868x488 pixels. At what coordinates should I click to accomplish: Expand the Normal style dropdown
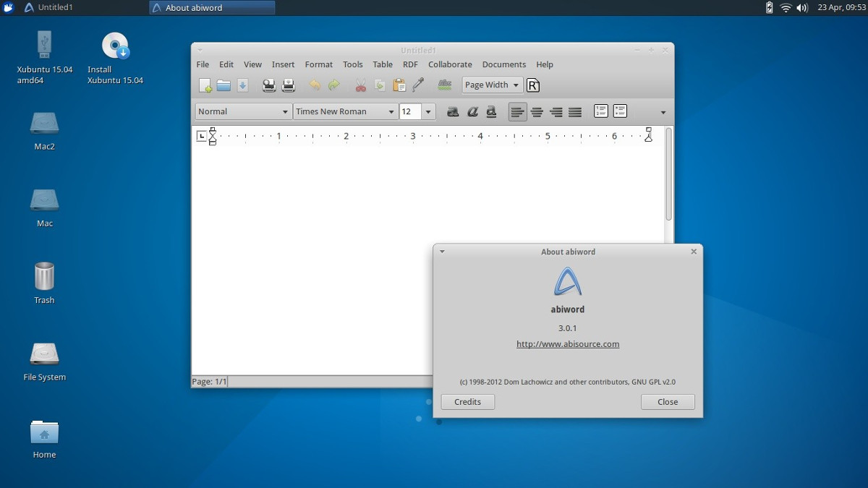[244, 111]
